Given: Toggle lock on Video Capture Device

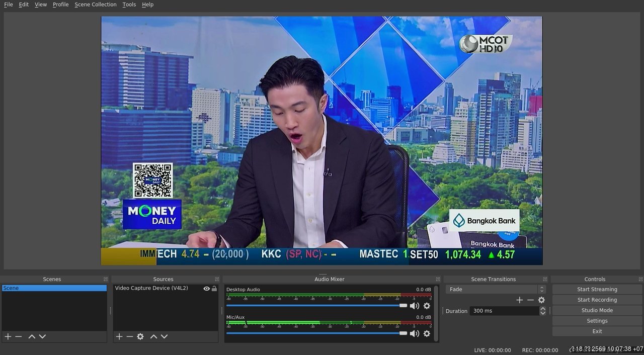Looking at the screenshot, I should [x=214, y=289].
